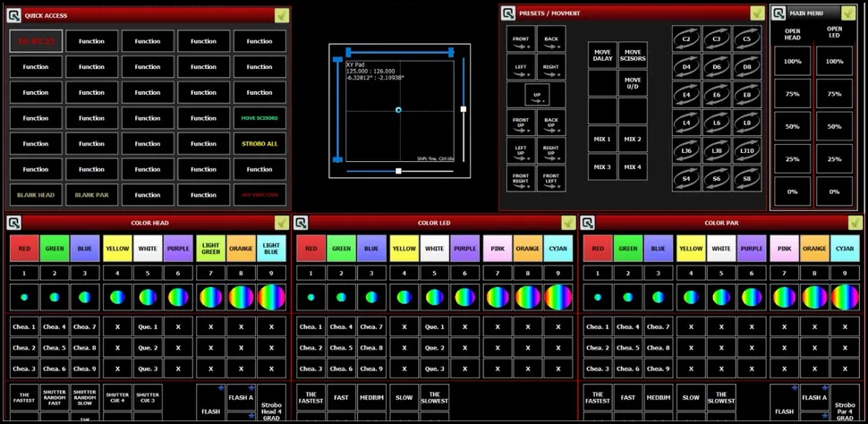Screen dimensions: 868x424
Task: Open the Q icon menu of Color Head panel
Action: pyautogui.click(x=14, y=223)
